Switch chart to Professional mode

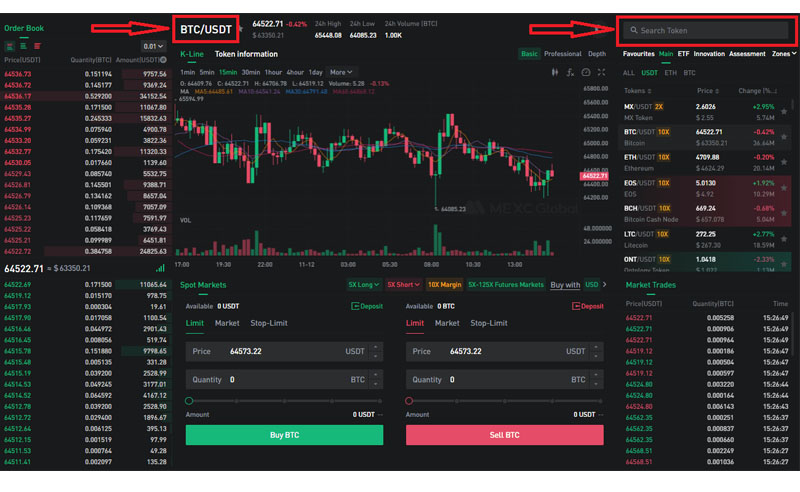click(x=563, y=54)
